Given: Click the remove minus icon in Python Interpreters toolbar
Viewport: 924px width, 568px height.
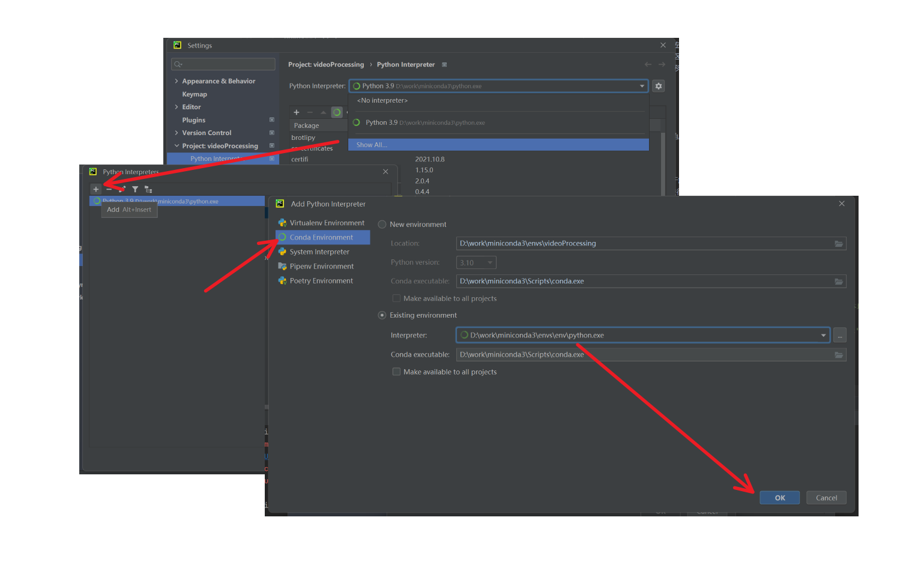Looking at the screenshot, I should [109, 189].
